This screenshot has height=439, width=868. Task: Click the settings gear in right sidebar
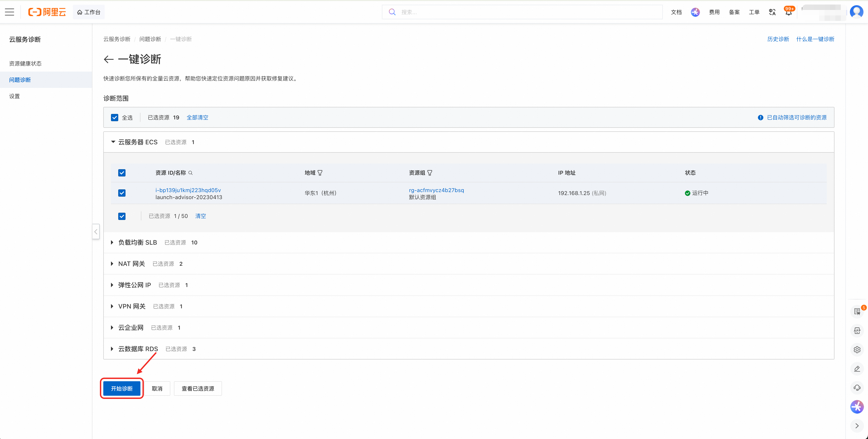click(857, 350)
